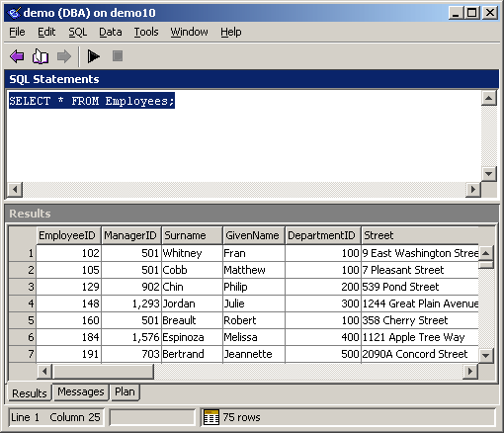Click the ManagerID column header

coord(130,235)
